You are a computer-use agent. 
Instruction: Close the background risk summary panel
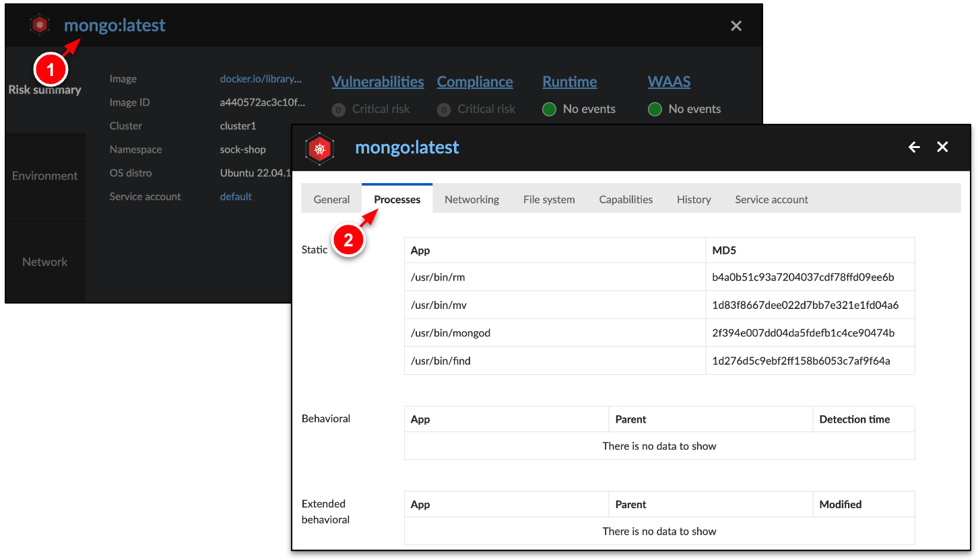click(736, 26)
